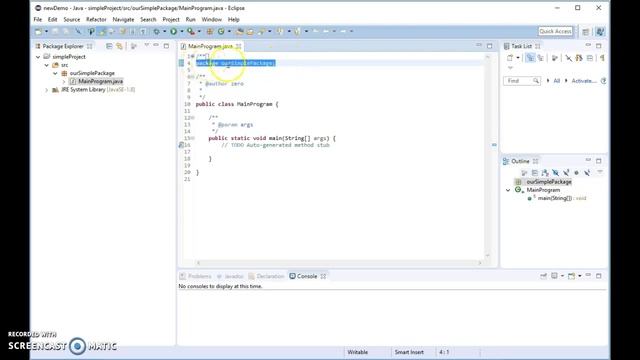This screenshot has height=360, width=640.
Task: Collapse the ourSimplePackage node in Package Explorer
Action: 55,73
